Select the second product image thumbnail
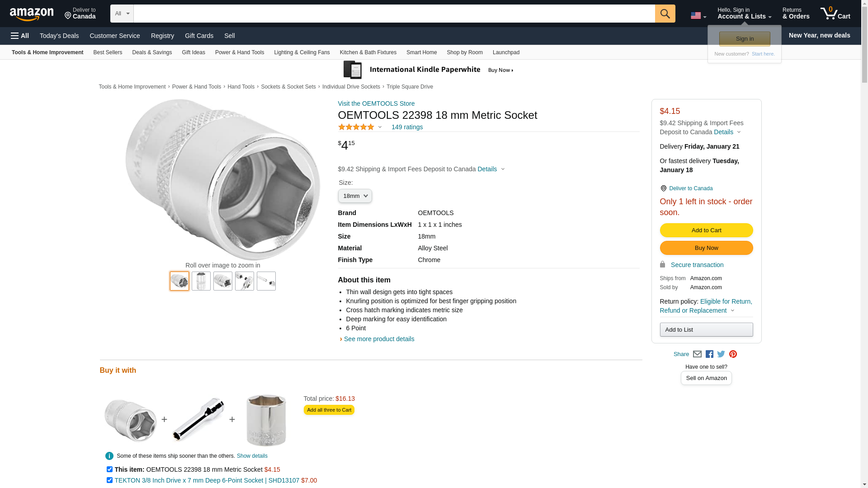Screen dimensions: 868x488 tap(201, 281)
